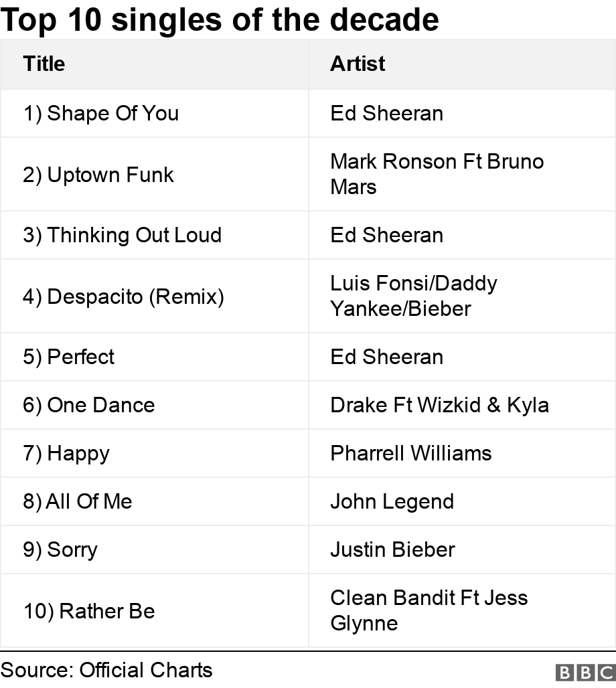Select the Luis Fonsi/Daddy Yankee/Bieber artist cell

(413, 296)
